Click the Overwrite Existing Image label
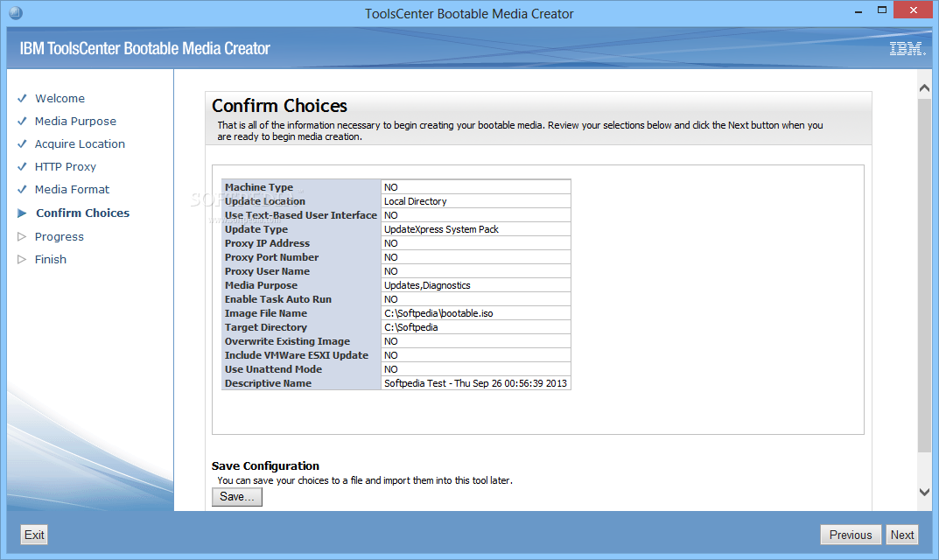The width and height of the screenshot is (939, 560). pos(287,341)
